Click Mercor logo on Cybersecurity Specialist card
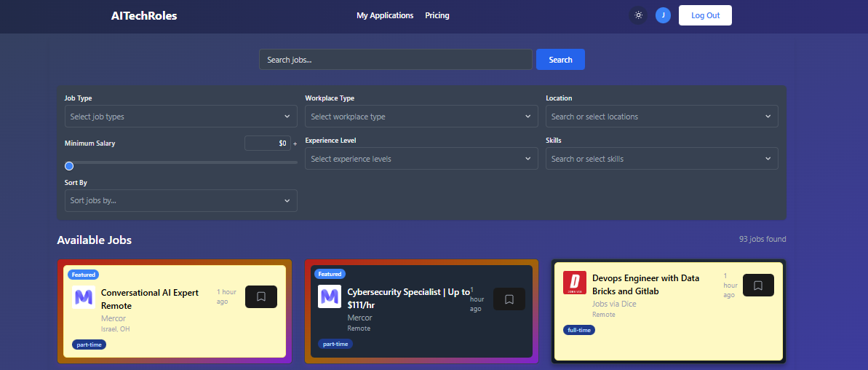 click(x=330, y=296)
